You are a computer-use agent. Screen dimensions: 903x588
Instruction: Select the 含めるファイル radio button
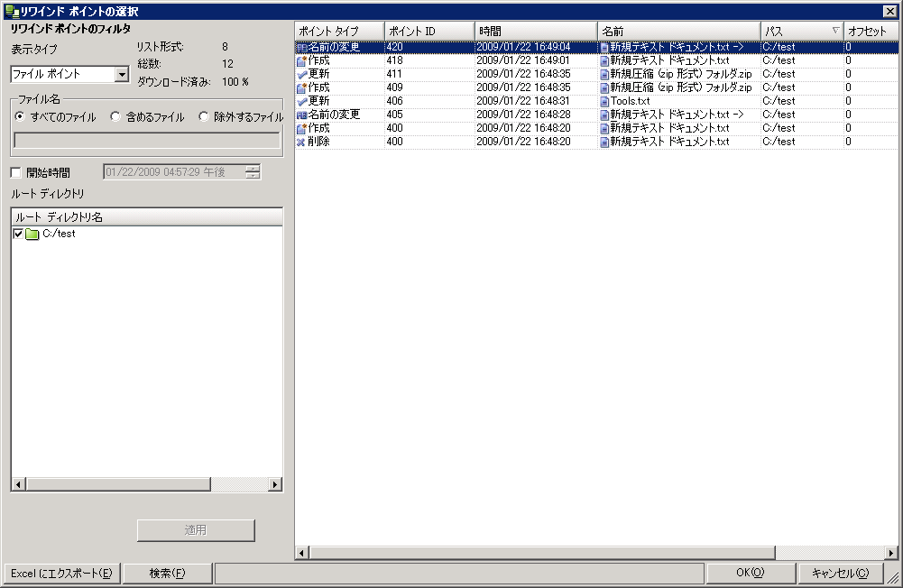pyautogui.click(x=115, y=116)
